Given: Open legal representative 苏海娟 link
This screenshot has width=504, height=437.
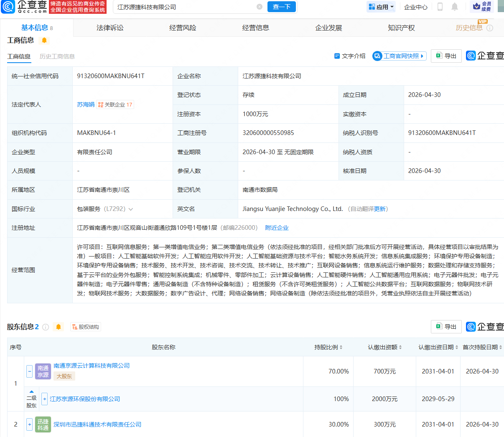Looking at the screenshot, I should pos(86,104).
